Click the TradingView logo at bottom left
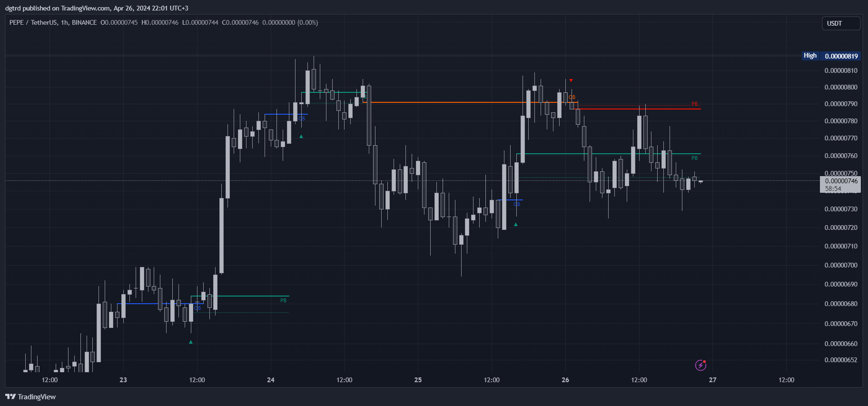The height and width of the screenshot is (406, 868). pyautogui.click(x=30, y=396)
